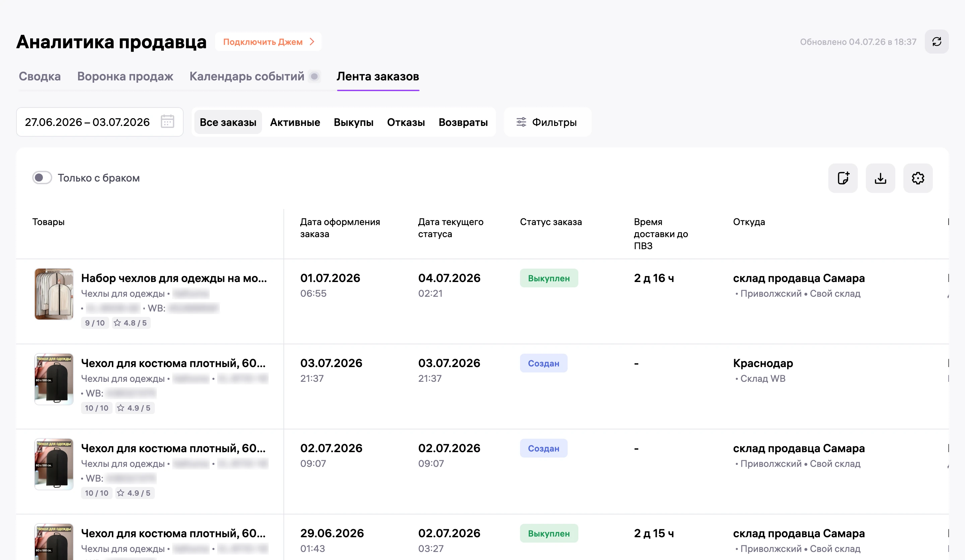Click the indicator dot beside Календарь событий
The width and height of the screenshot is (965, 560).
point(314,76)
